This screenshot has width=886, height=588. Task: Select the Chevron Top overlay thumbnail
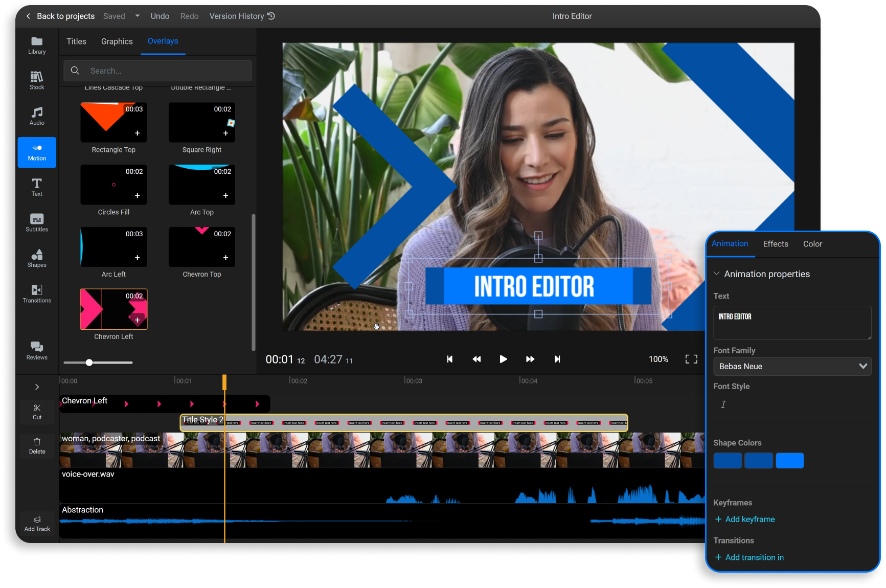[x=201, y=246]
